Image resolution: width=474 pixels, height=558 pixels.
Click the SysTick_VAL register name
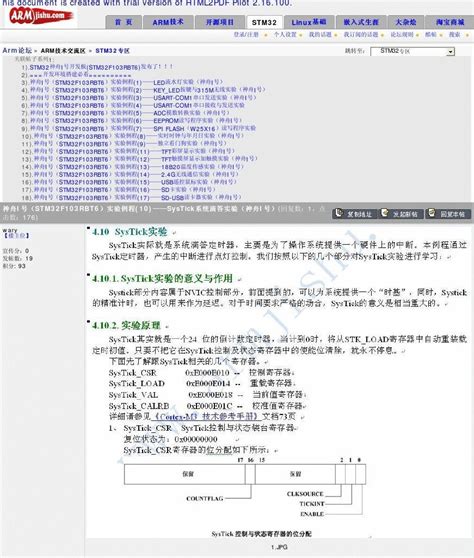tap(133, 395)
